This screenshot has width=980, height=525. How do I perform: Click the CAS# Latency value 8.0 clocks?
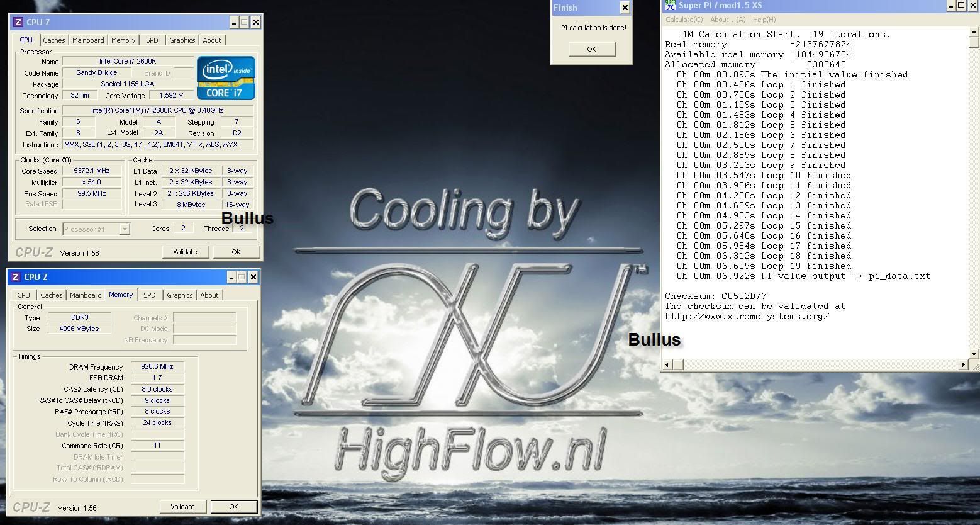coord(157,390)
